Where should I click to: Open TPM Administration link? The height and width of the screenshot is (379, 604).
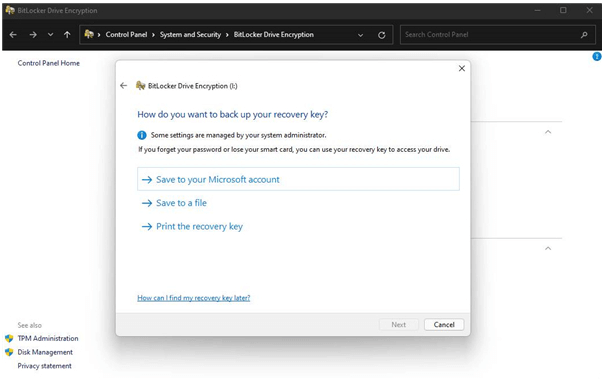pyautogui.click(x=48, y=339)
